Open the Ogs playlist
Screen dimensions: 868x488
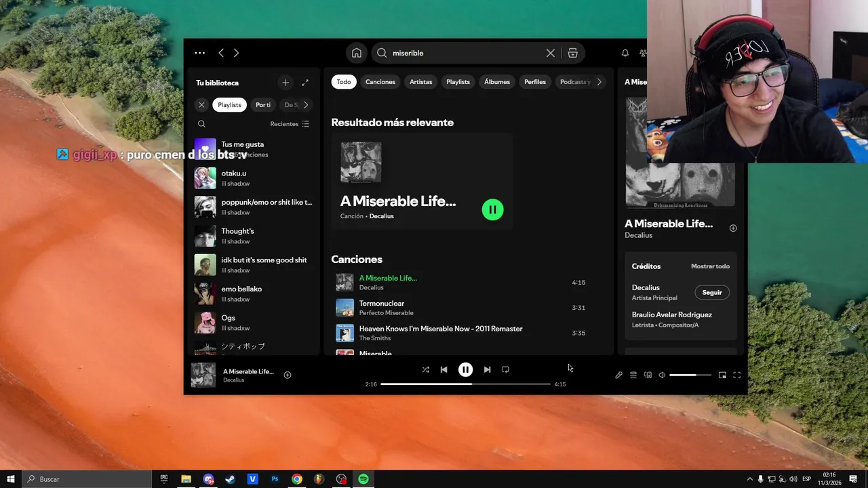click(x=254, y=323)
